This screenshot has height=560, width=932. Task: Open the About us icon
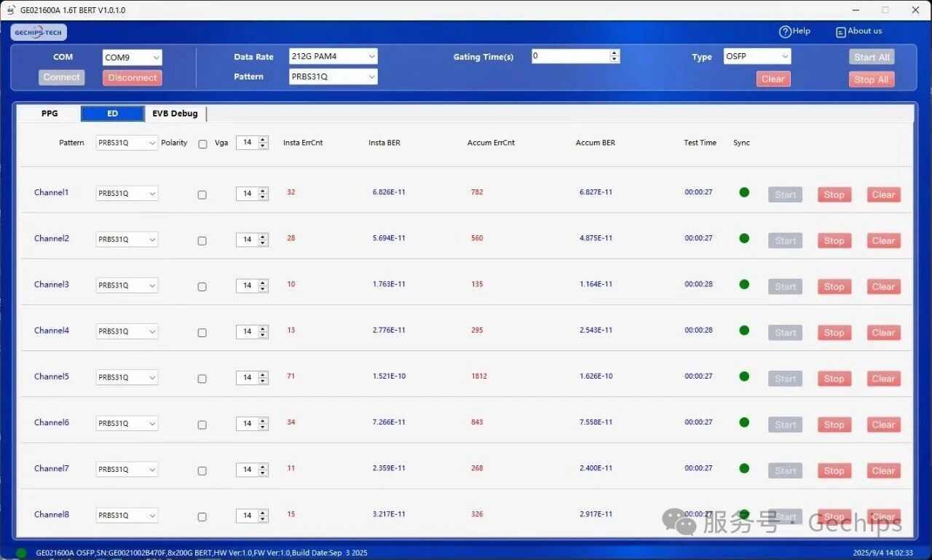coord(841,32)
